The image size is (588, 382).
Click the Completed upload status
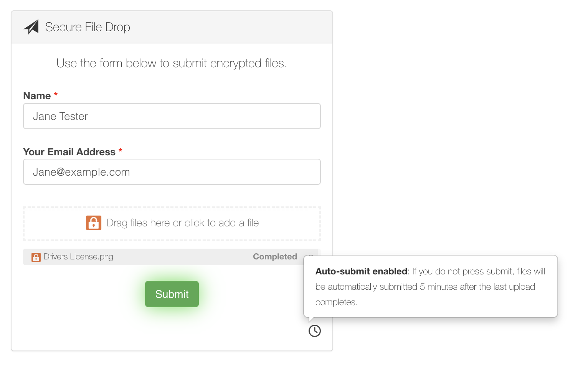coord(275,257)
